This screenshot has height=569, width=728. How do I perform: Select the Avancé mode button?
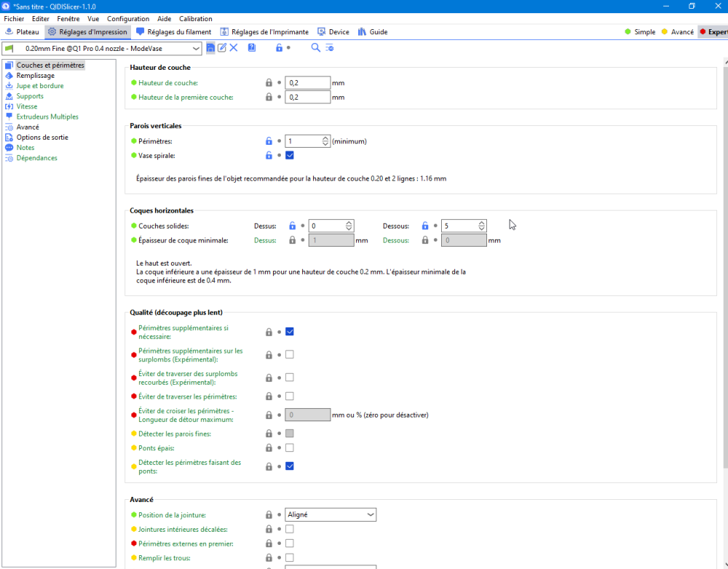pos(677,31)
